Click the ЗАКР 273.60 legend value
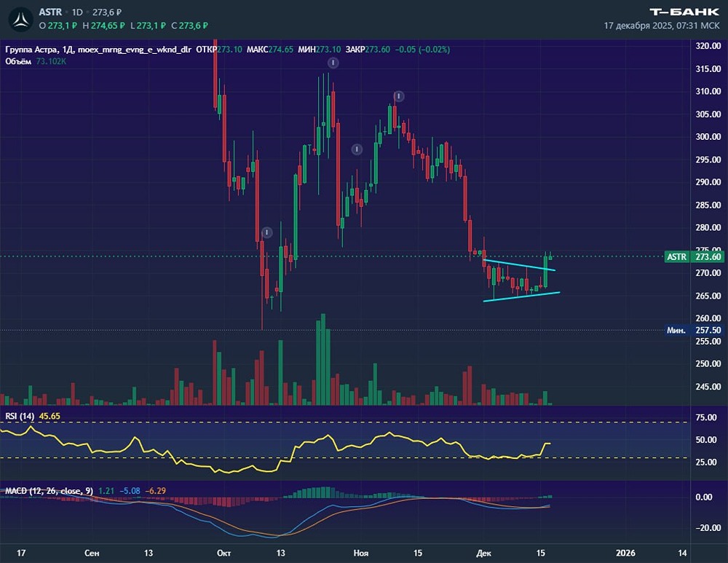Image resolution: width=728 pixels, height=563 pixels. (368, 50)
